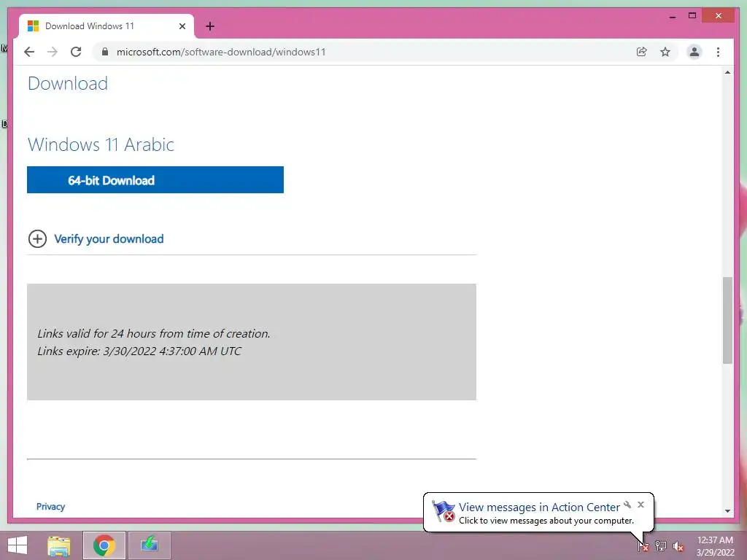747x560 pixels.
Task: Open the Windows Start button
Action: click(x=18, y=545)
